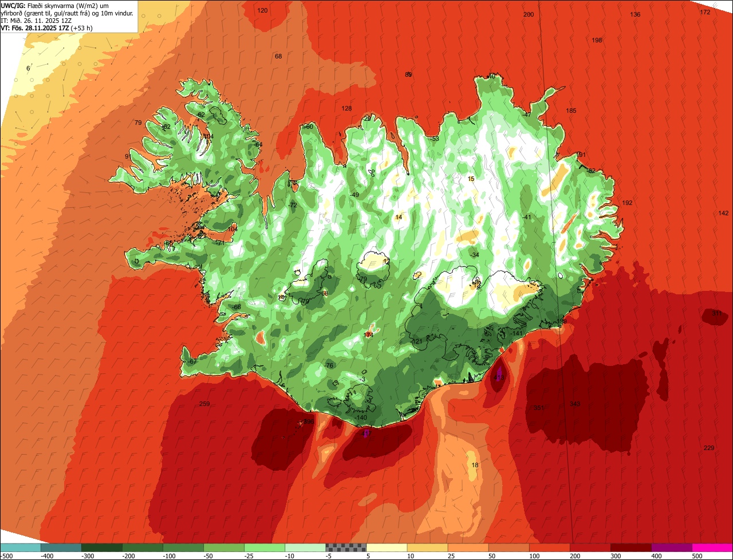Click the flux value '-140' near the south coast
Screen dimensions: 733x560
[361, 417]
